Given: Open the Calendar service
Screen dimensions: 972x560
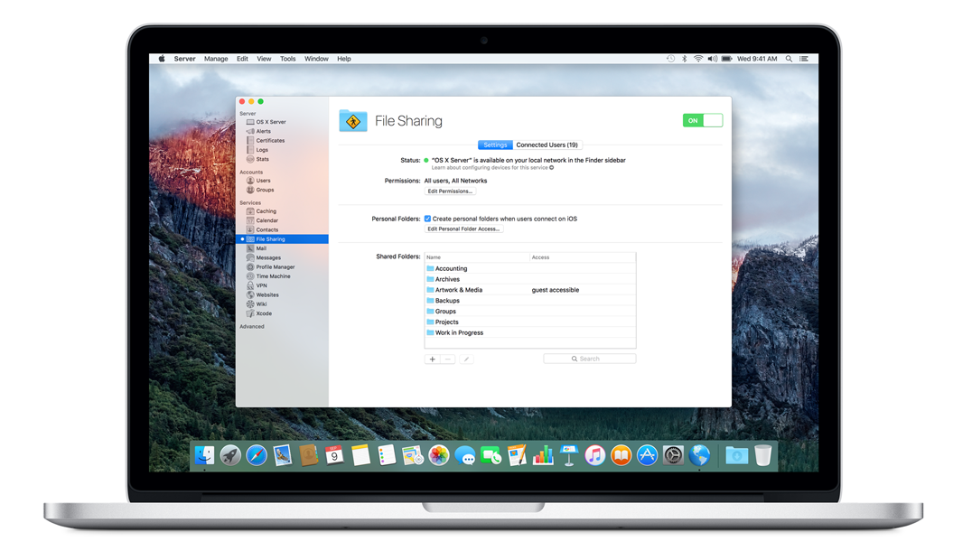Looking at the screenshot, I should point(266,220).
